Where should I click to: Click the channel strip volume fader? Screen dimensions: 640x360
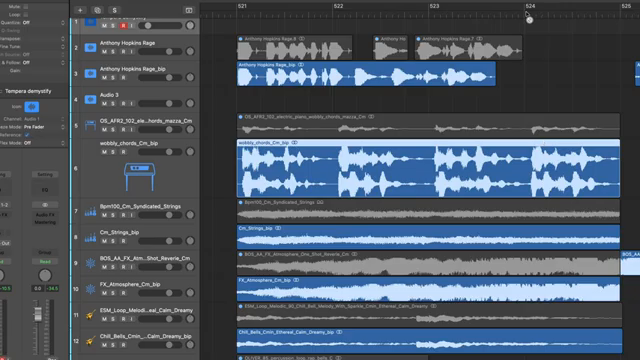pyautogui.click(x=38, y=314)
